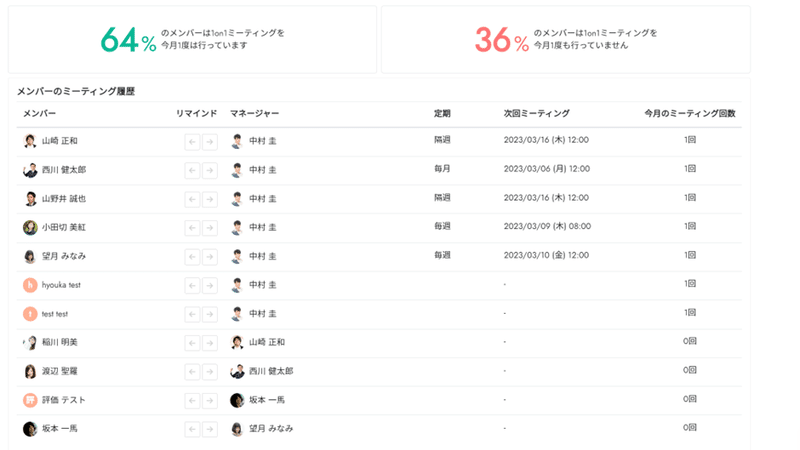Click left arrow remind button for 小田切 美紅
Screen dimensions: 800x450
192,228
